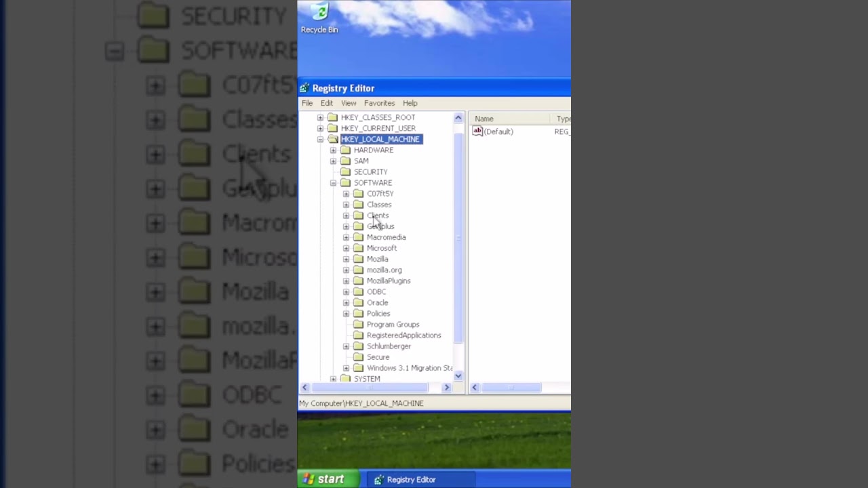The image size is (868, 488).
Task: Click the Windows start button
Action: click(328, 479)
